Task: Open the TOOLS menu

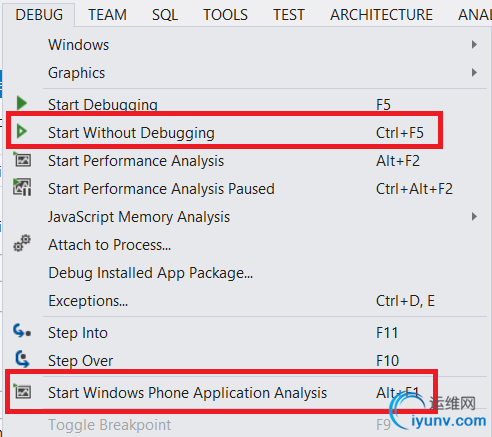Action: tap(225, 15)
